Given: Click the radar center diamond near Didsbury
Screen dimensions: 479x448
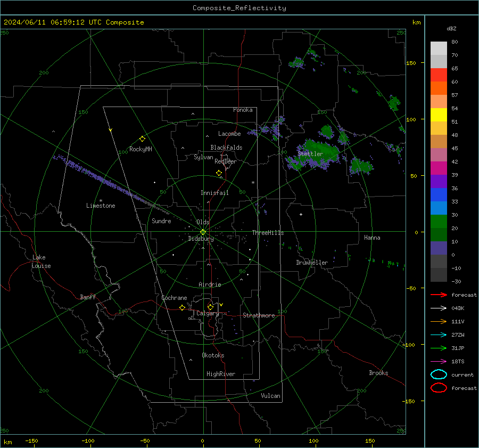Looking at the screenshot, I should point(203,232).
